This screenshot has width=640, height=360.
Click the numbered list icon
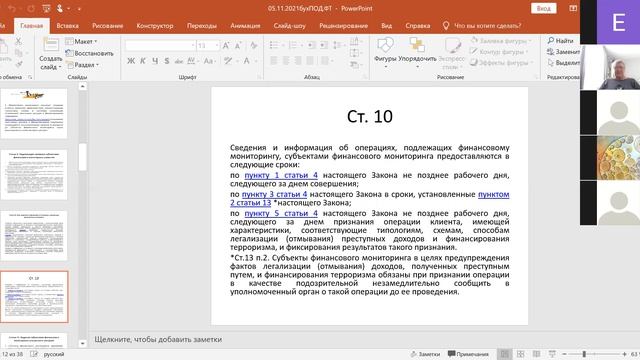click(x=294, y=45)
